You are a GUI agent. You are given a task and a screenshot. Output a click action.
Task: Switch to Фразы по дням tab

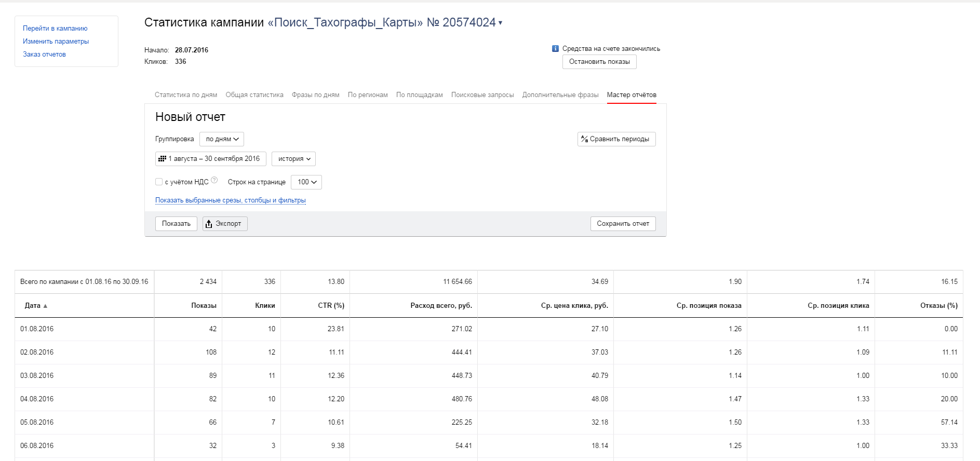click(x=316, y=95)
